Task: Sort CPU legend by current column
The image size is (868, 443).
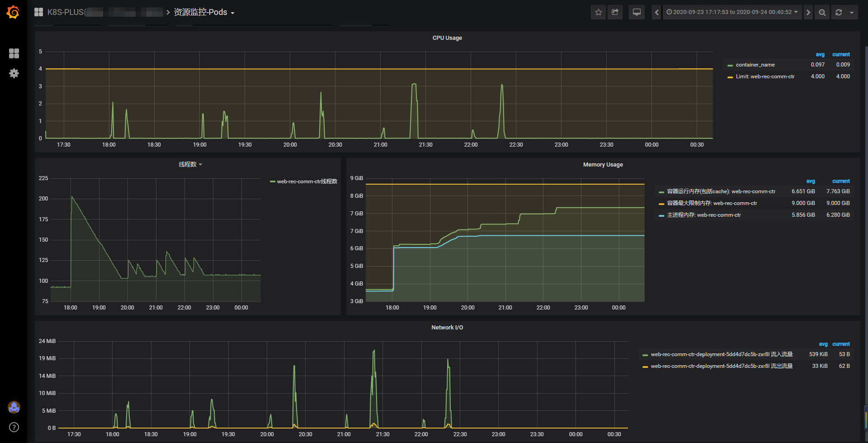Action: [x=841, y=54]
